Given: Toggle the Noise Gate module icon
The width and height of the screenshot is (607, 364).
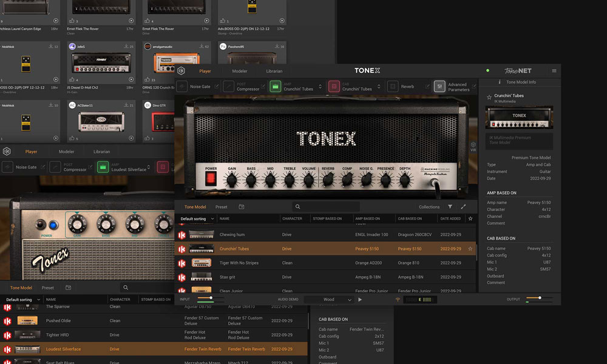Looking at the screenshot, I should tap(181, 87).
